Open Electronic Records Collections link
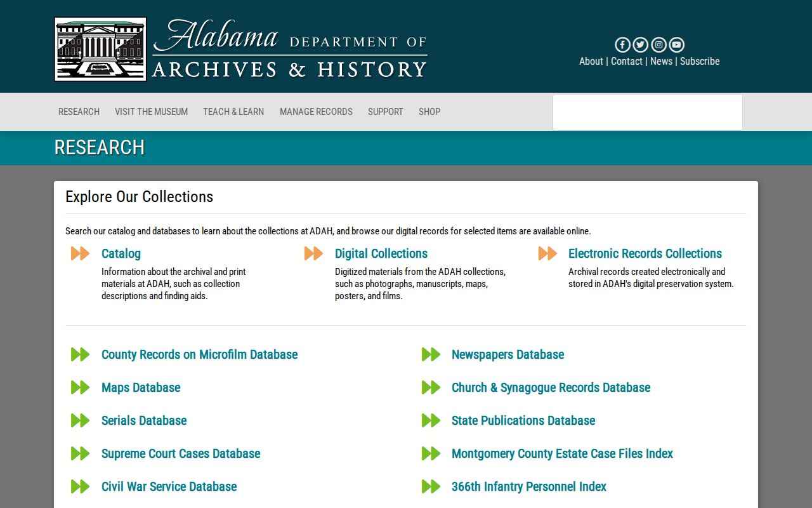This screenshot has width=812, height=508. click(x=645, y=253)
